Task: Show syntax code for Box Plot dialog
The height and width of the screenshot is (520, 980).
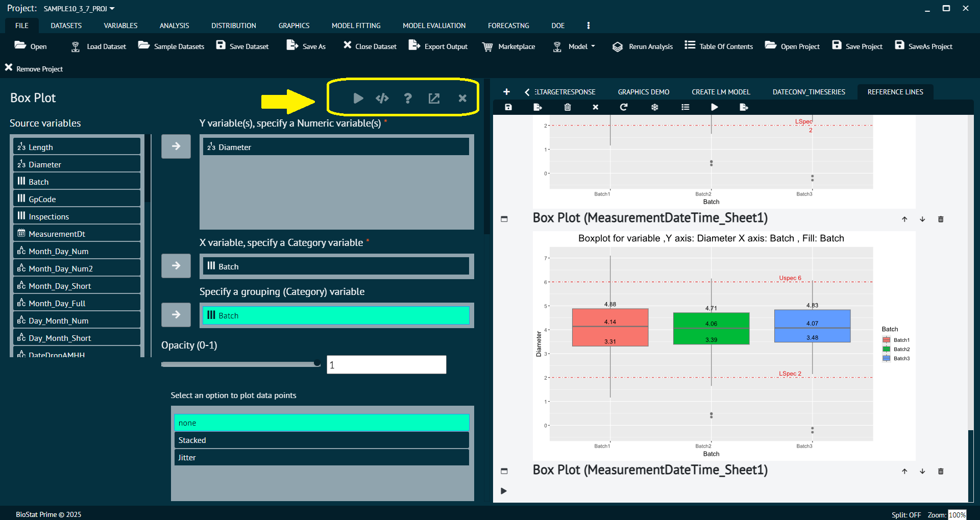Action: pos(382,98)
